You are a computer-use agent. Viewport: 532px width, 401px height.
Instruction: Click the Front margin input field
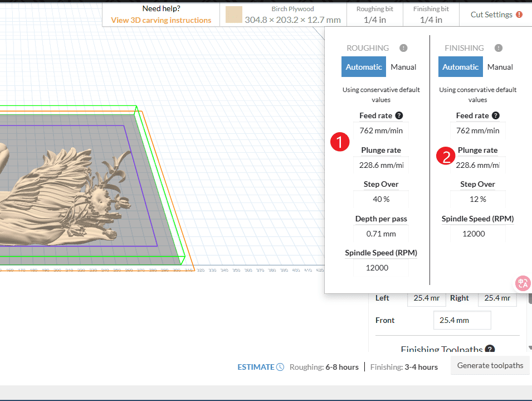[462, 321]
